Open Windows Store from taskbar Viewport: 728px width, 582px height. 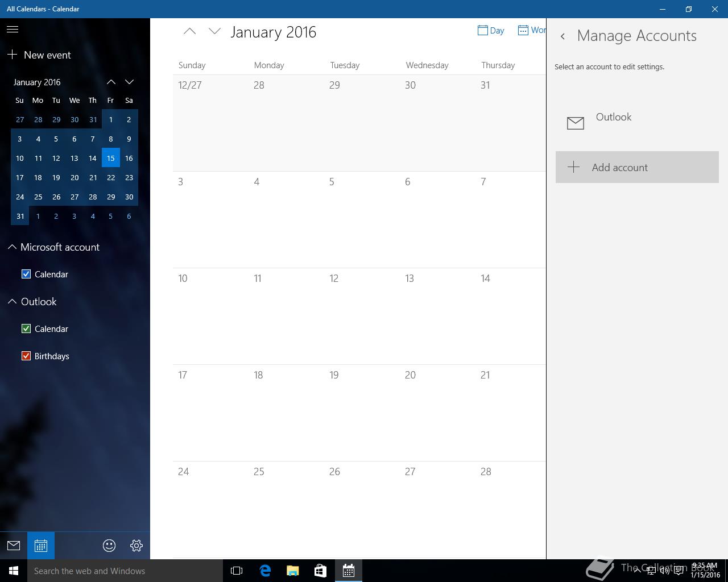pos(321,571)
